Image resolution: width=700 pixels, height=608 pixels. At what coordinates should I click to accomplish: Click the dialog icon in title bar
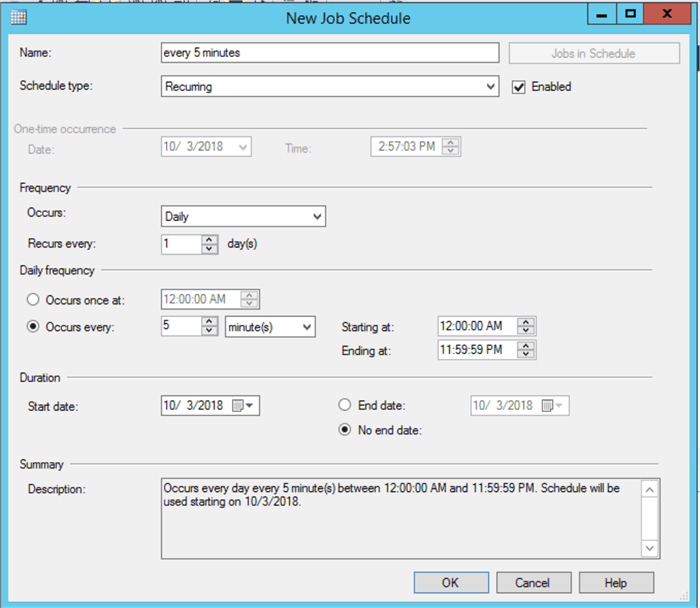(18, 17)
